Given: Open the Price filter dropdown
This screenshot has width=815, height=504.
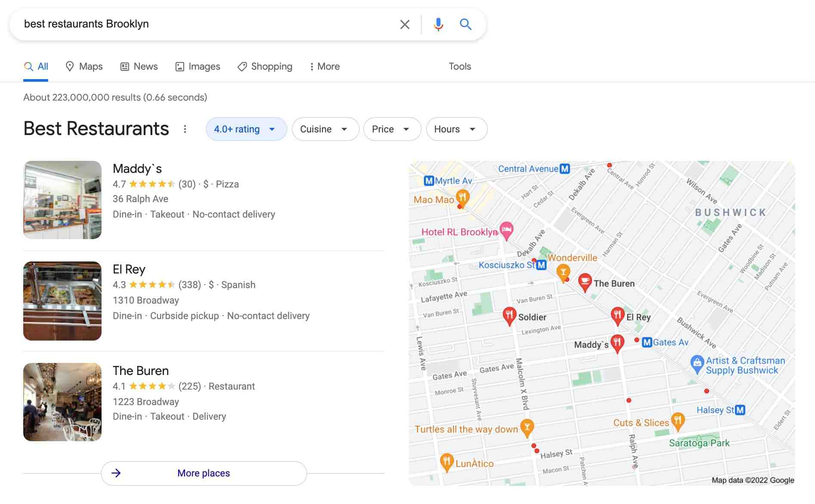Looking at the screenshot, I should click(x=392, y=129).
